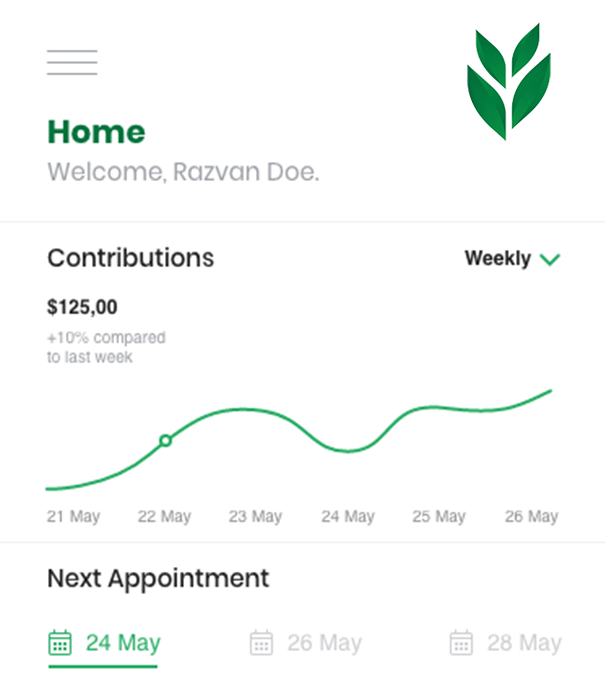The width and height of the screenshot is (605, 700).
Task: Click the 22 May axis label
Action: [164, 517]
